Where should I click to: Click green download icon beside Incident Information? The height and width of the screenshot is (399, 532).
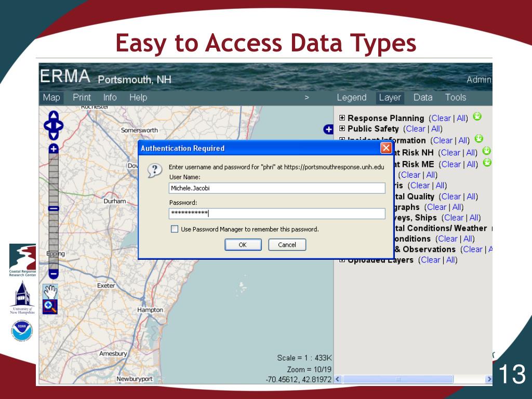(478, 138)
